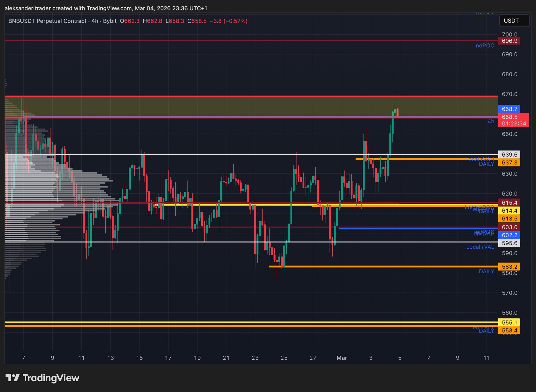Screen dimensions: 536x392
Task: Click the latest red candlestick
Action: point(398,113)
